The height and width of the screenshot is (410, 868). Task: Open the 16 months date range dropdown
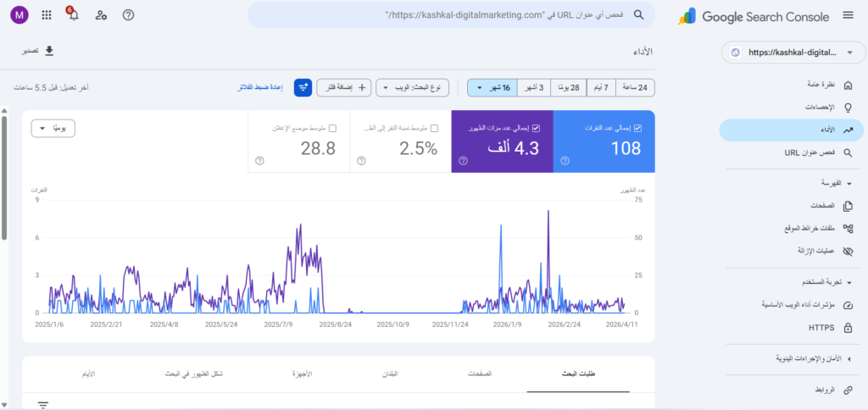click(x=492, y=87)
